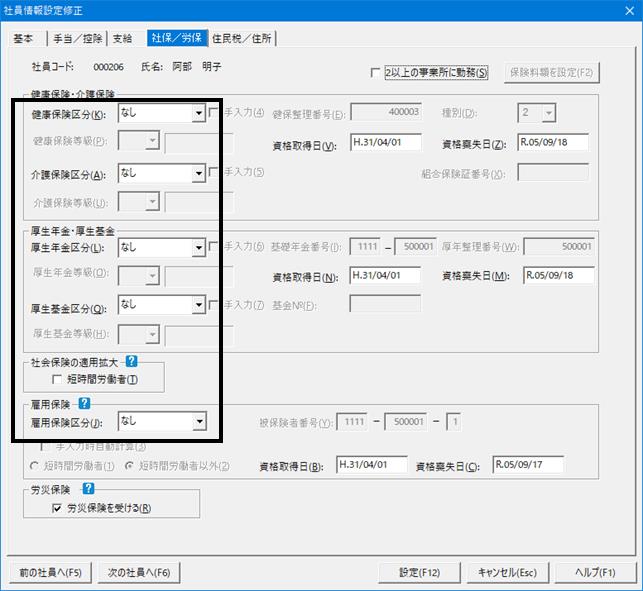Open help icon beside 労災保険

88,488
